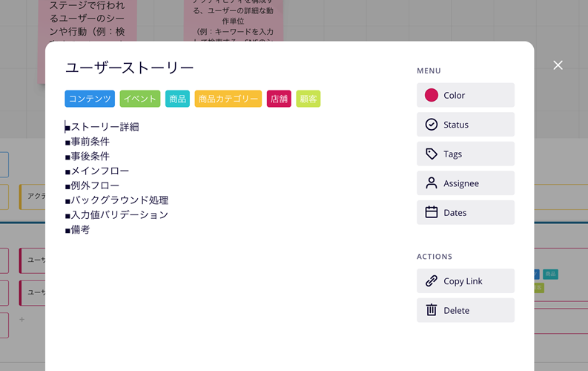Click the pink Color circle swatch

pos(432,95)
